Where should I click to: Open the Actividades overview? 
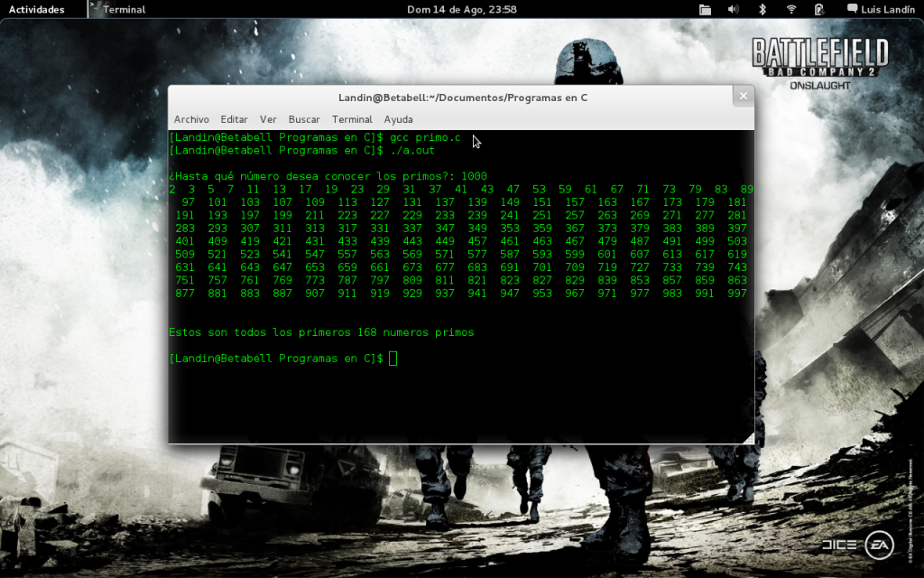click(36, 9)
